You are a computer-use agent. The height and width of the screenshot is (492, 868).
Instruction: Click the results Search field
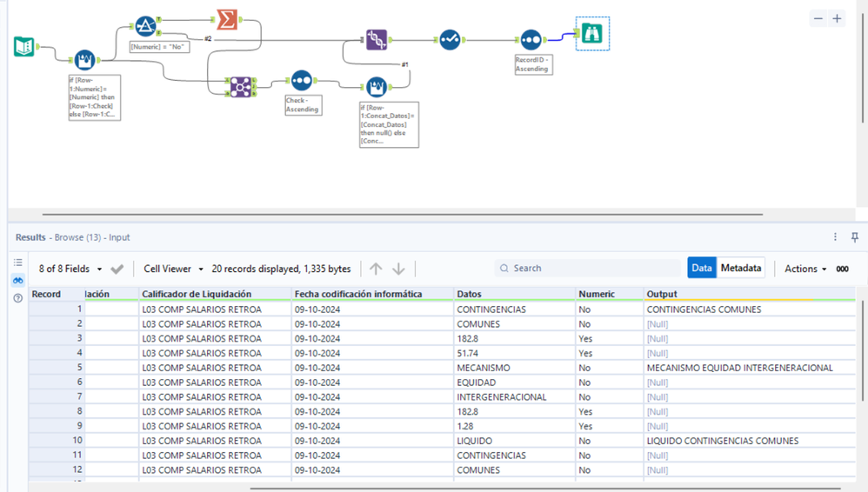tap(587, 268)
